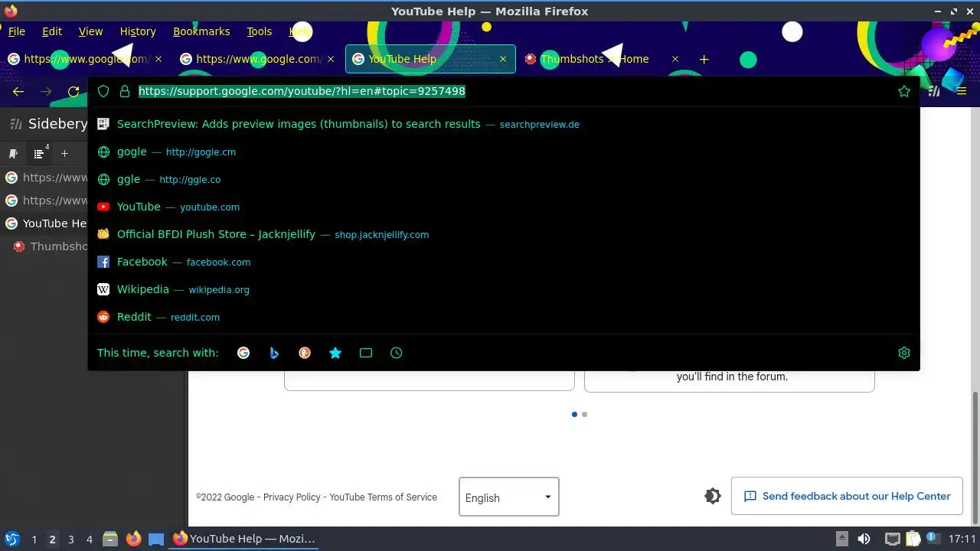Image resolution: width=980 pixels, height=551 pixels.
Task: Launch the file manager from the taskbar
Action: tap(110, 539)
